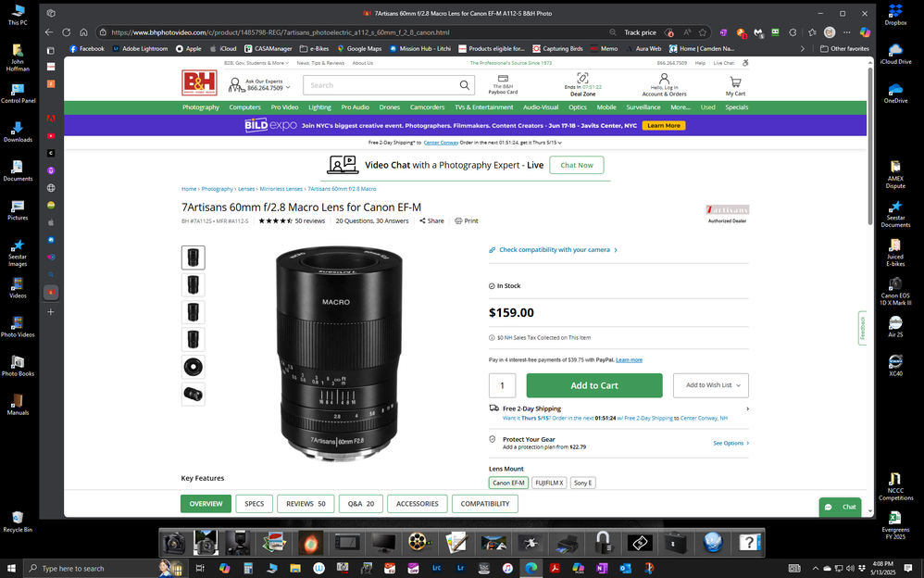Switch to the SPECS tab
924x578 pixels.
click(254, 503)
